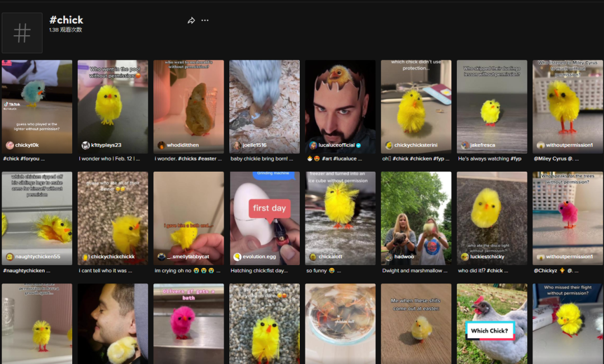Click joelle1516 profile avatar

tap(237, 145)
